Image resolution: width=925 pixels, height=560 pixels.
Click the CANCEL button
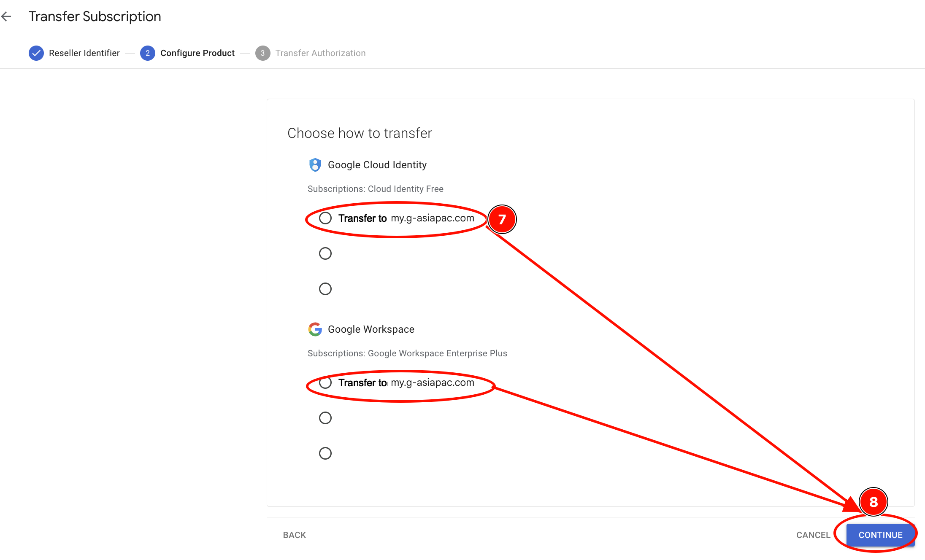pyautogui.click(x=813, y=535)
